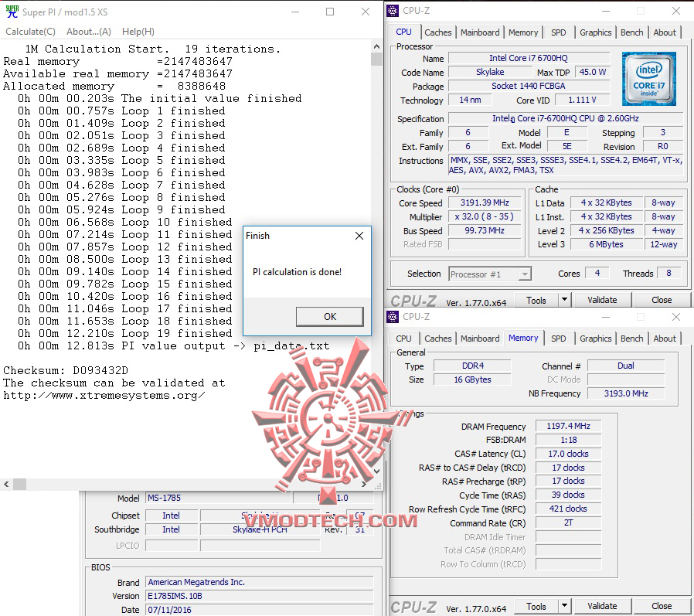The width and height of the screenshot is (694, 616).
Task: Click Close button in bottom CPU-Z window
Action: 662,606
